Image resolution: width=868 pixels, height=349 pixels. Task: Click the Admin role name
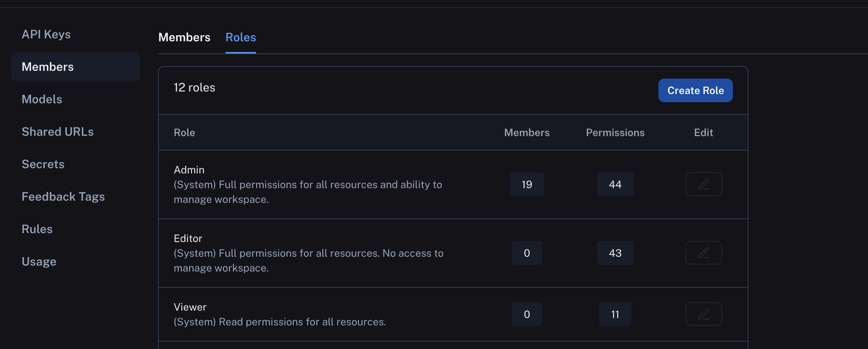(x=189, y=170)
